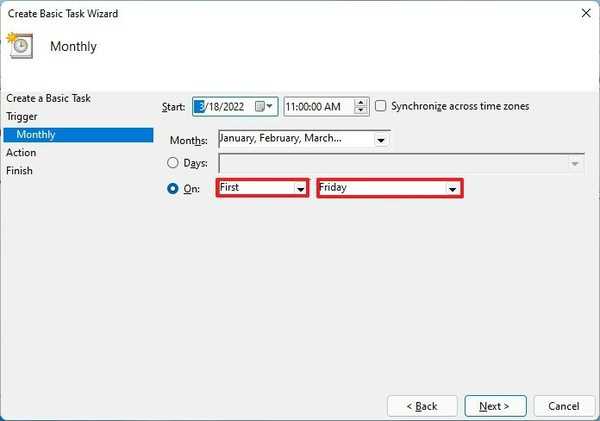This screenshot has height=421, width=600.
Task: Close the Create Basic Task Wizard window
Action: [581, 13]
